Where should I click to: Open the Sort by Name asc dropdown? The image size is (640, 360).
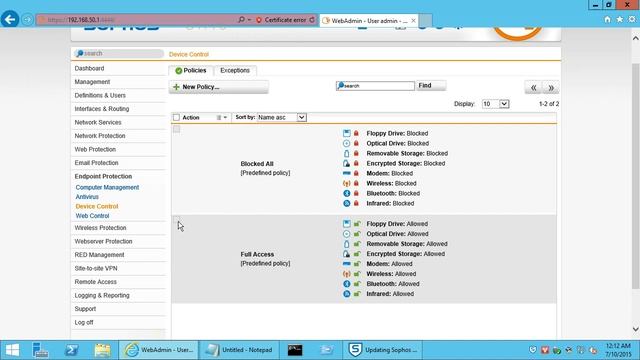[x=282, y=118]
